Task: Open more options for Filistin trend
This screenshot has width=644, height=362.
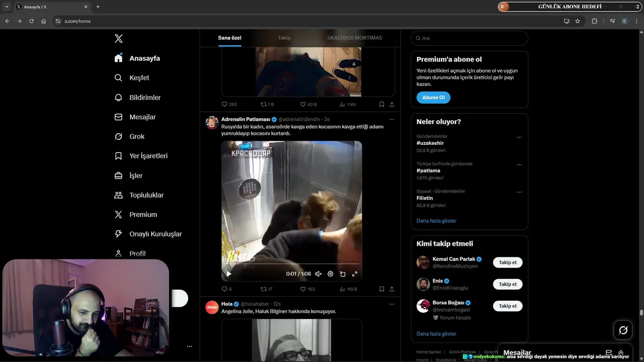Action: point(519,192)
